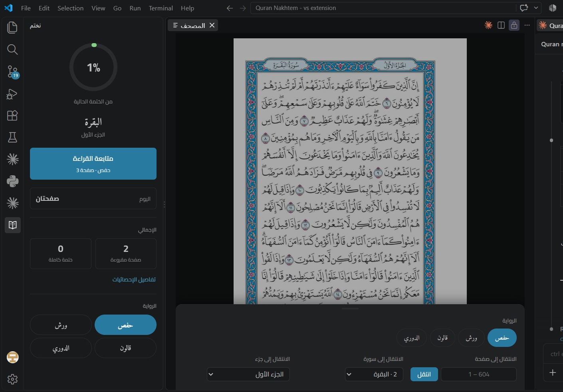Open the View menu
563x392 pixels.
(x=98, y=8)
